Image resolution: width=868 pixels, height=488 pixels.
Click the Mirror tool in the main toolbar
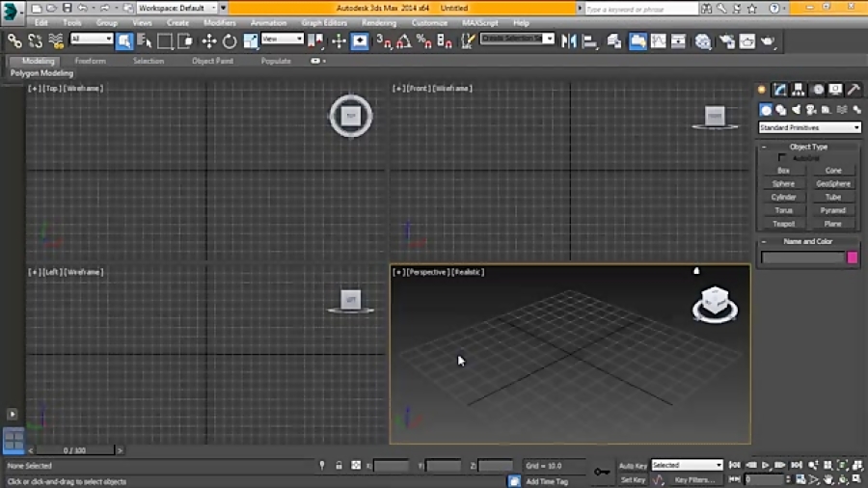[568, 41]
